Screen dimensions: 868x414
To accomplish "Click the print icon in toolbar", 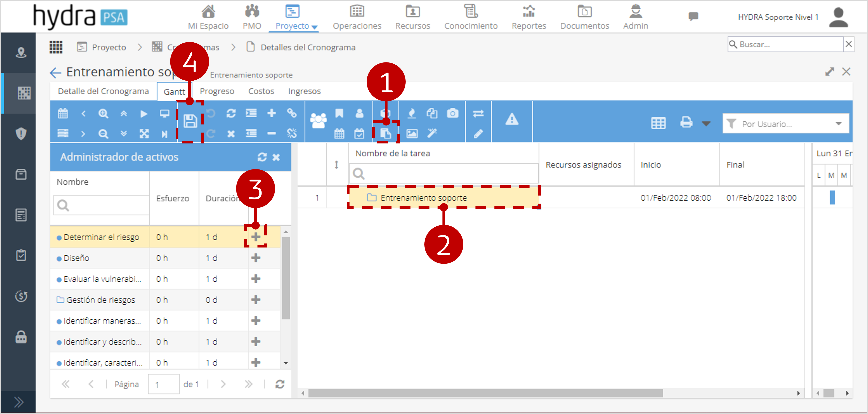I will 686,122.
